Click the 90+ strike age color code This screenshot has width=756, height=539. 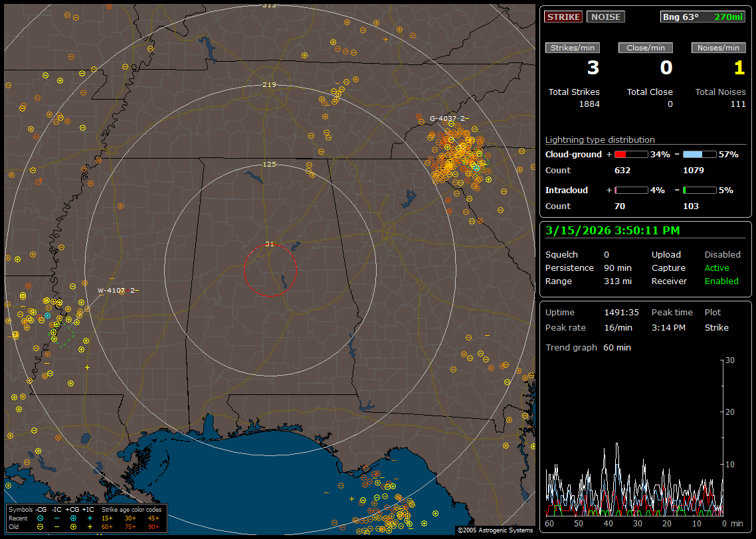coord(153,526)
